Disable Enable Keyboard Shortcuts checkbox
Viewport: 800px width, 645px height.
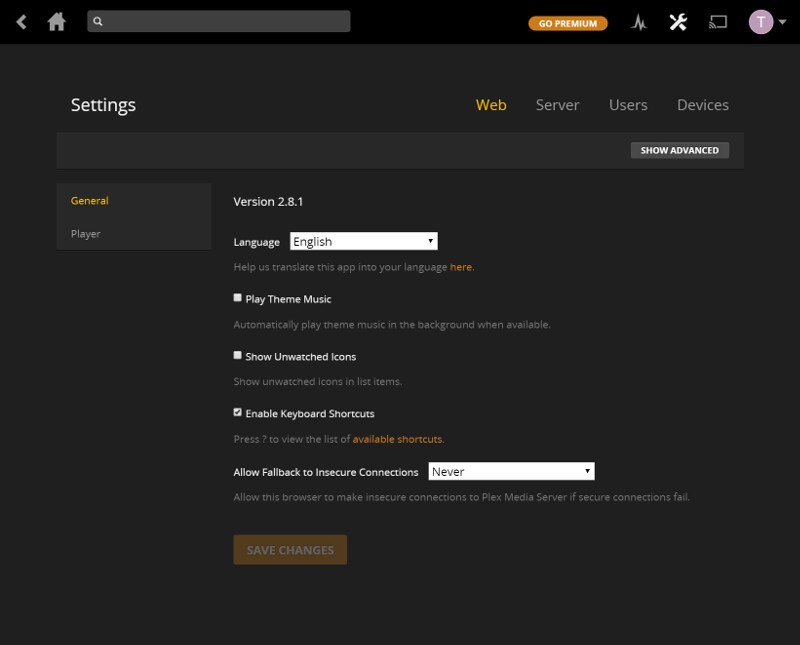237,412
